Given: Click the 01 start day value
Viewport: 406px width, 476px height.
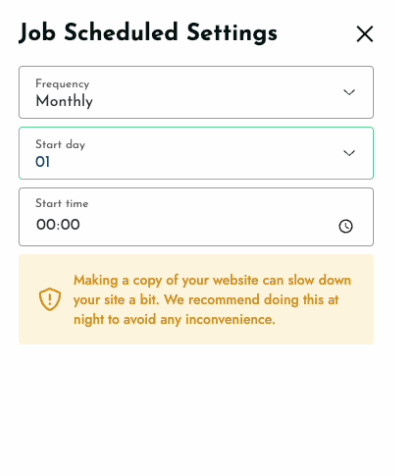Looking at the screenshot, I should 43,162.
